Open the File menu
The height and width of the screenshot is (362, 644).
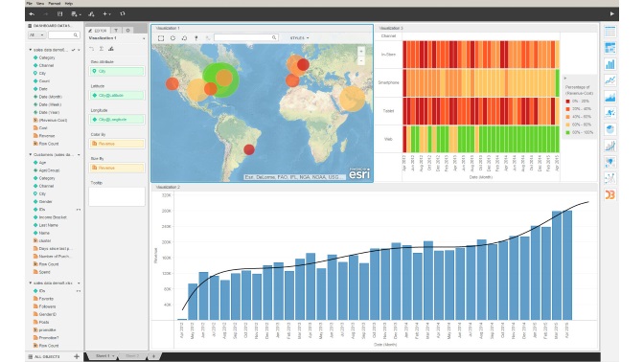coord(29,3)
